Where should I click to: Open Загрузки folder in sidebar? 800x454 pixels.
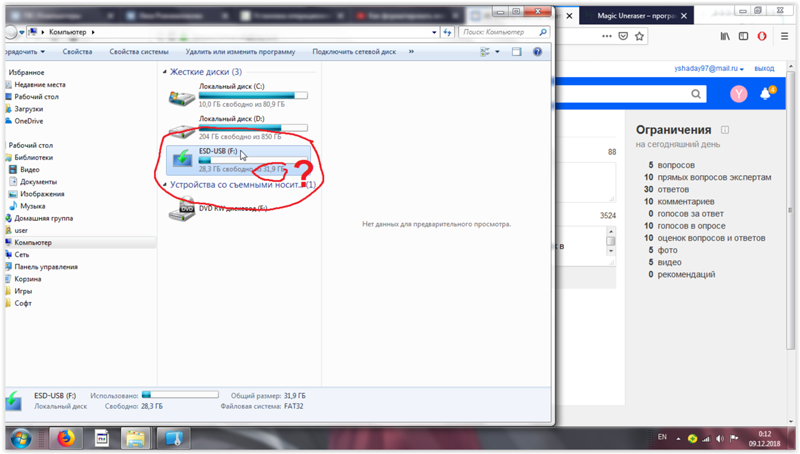pyautogui.click(x=29, y=109)
